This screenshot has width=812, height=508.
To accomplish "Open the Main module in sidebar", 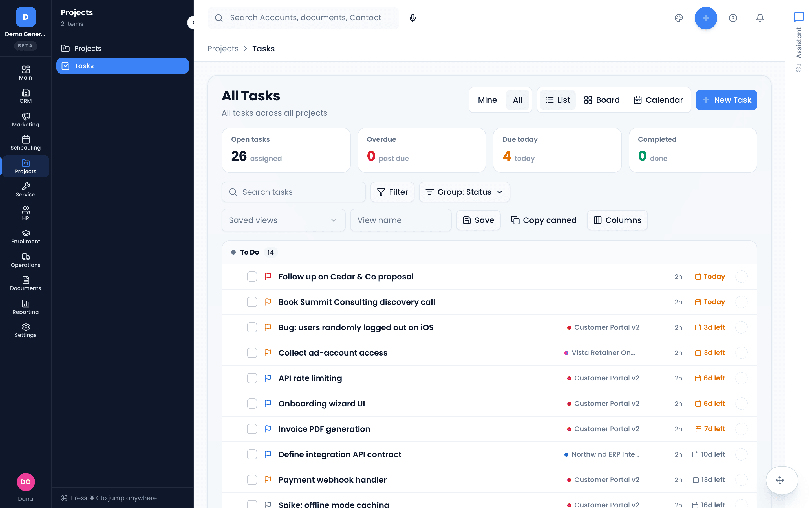I will [25, 73].
